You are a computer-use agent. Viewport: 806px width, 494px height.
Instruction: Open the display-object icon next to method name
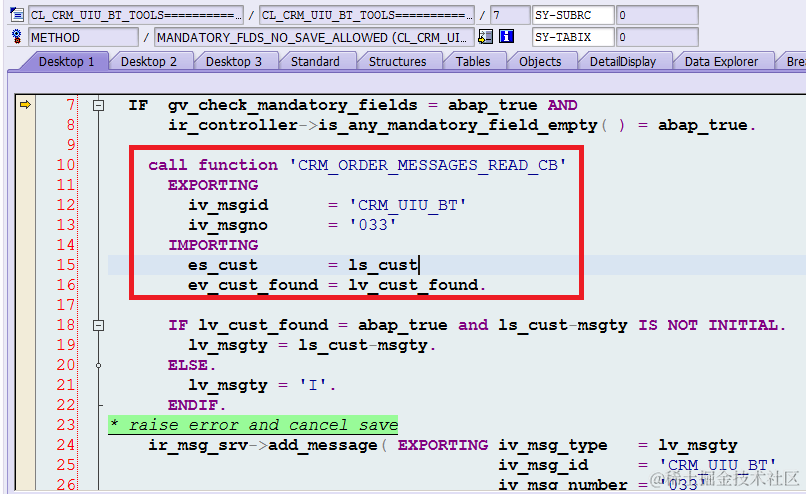[x=485, y=36]
